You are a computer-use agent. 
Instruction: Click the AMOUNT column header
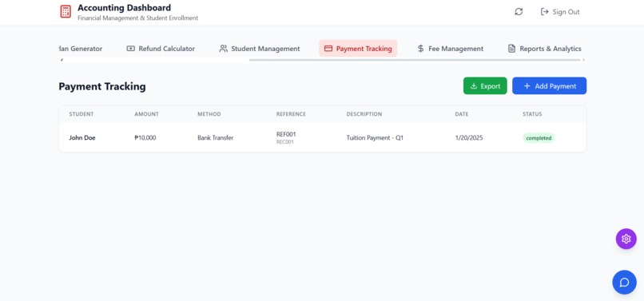(147, 114)
